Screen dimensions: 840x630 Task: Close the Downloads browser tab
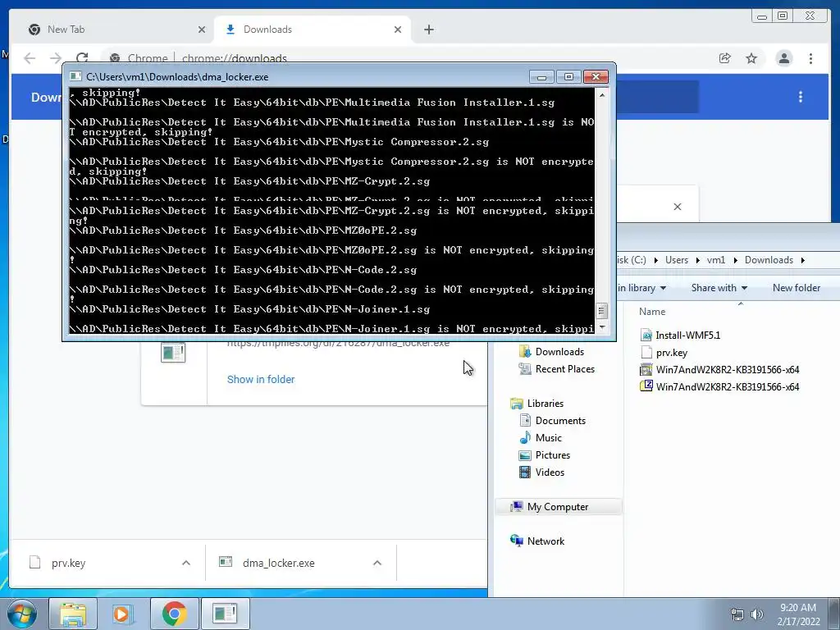[x=398, y=30]
